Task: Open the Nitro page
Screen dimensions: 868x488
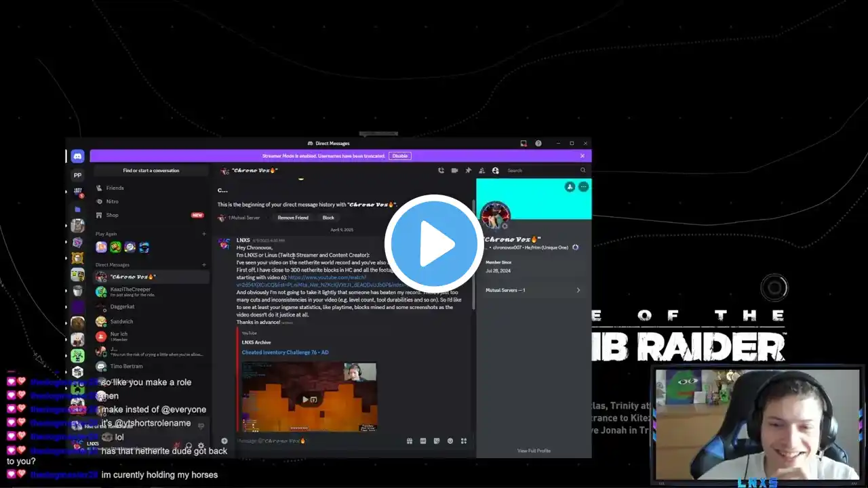Action: 151,201
